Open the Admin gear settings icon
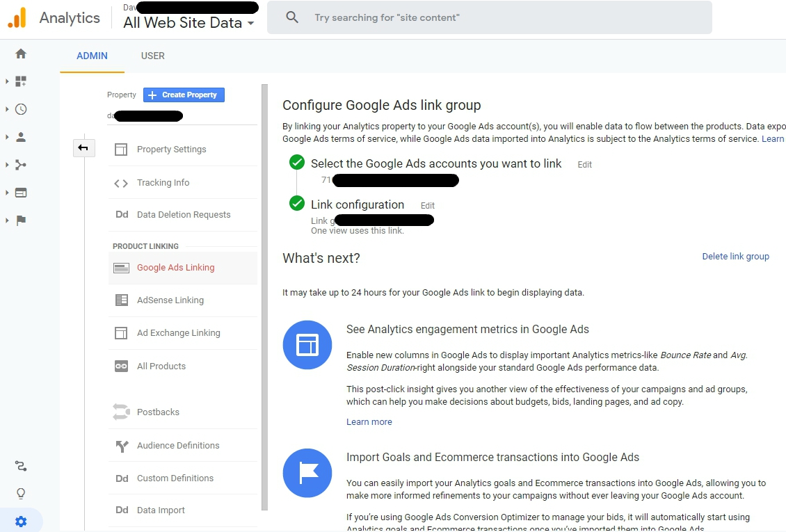The height and width of the screenshot is (532, 786). point(21,521)
